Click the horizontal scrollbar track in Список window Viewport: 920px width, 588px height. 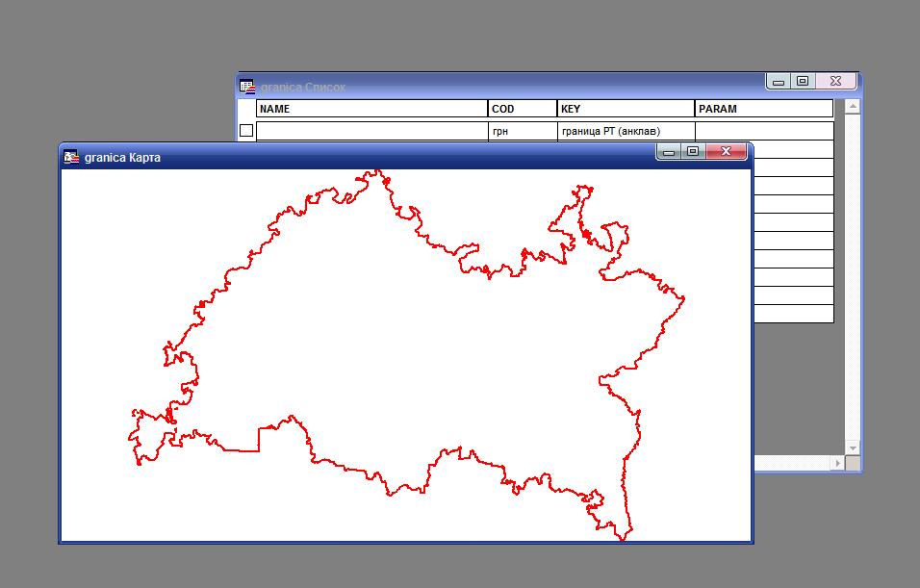792,463
